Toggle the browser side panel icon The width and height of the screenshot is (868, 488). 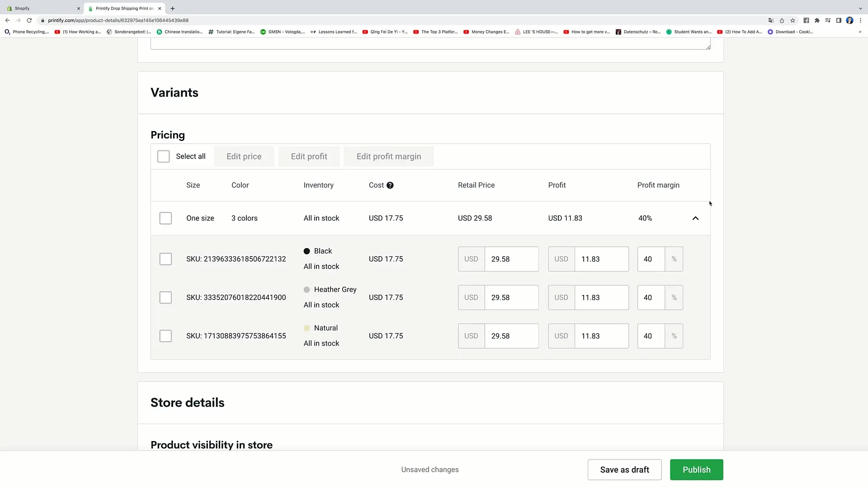pyautogui.click(x=839, y=20)
